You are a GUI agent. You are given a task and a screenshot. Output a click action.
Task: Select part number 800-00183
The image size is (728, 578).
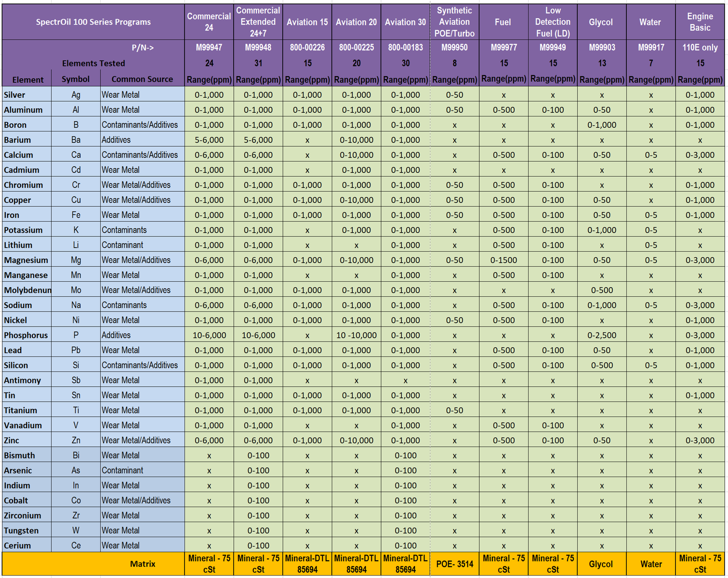tap(405, 47)
